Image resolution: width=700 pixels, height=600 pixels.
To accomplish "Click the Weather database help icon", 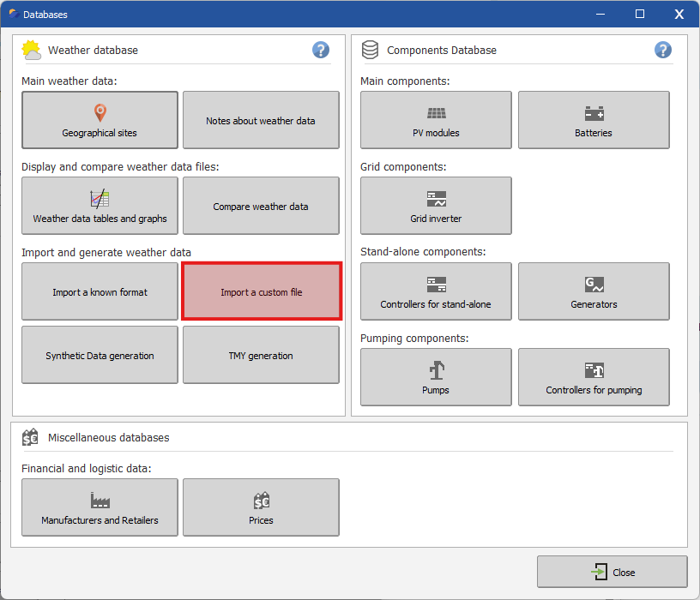I will [x=321, y=50].
